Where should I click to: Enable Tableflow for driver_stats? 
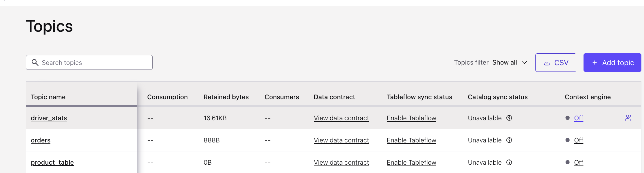click(x=412, y=118)
